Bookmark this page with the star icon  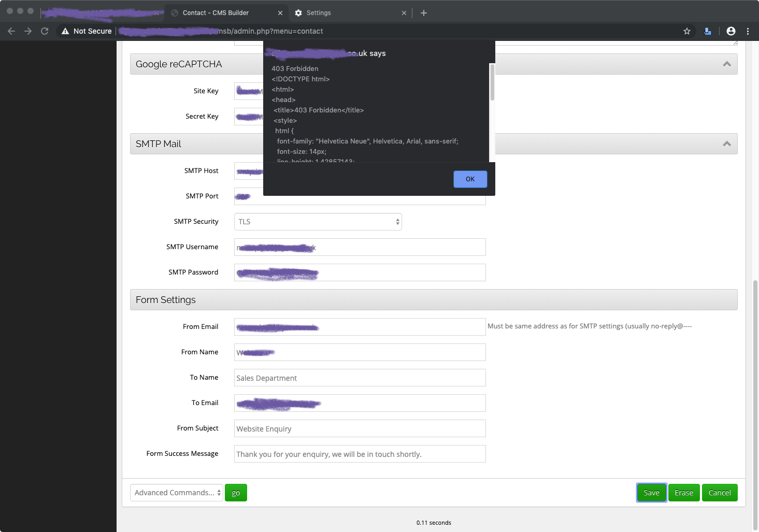tap(687, 31)
